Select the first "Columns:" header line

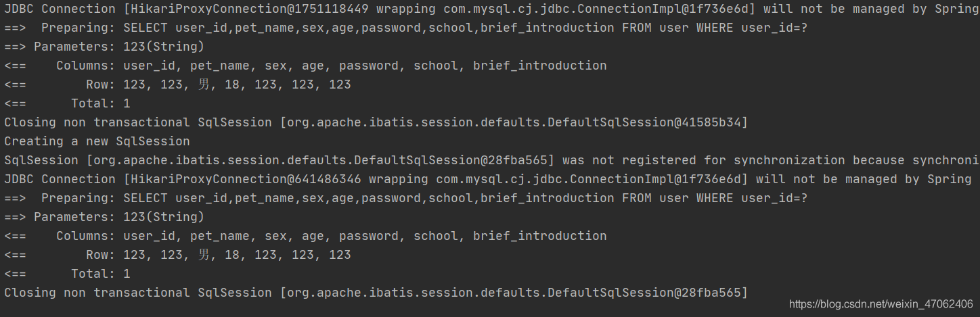[x=305, y=66]
